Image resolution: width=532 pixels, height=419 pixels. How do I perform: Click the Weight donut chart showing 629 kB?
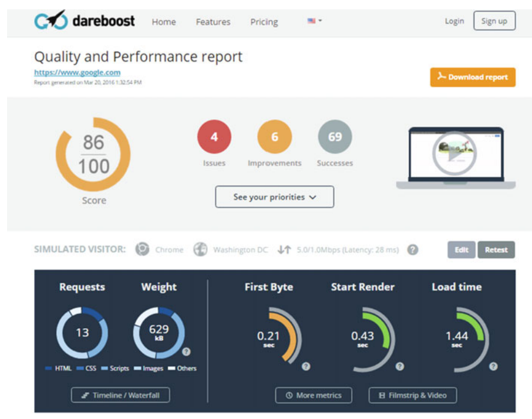159,333
